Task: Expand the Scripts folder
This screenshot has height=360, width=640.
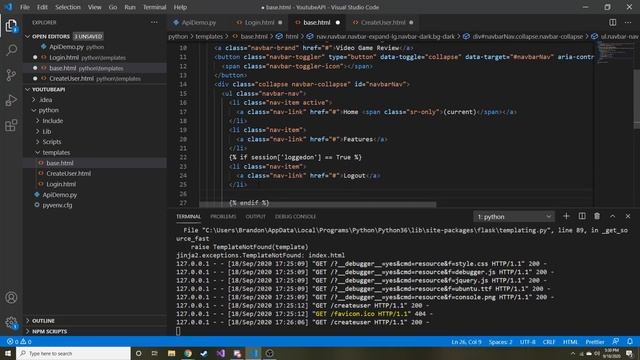Action: [x=38, y=142]
